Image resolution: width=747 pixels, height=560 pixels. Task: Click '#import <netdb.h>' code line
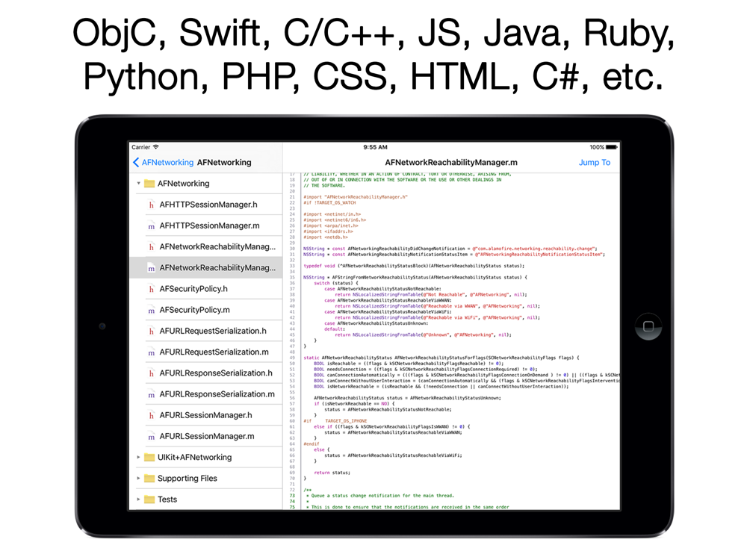pos(326,237)
